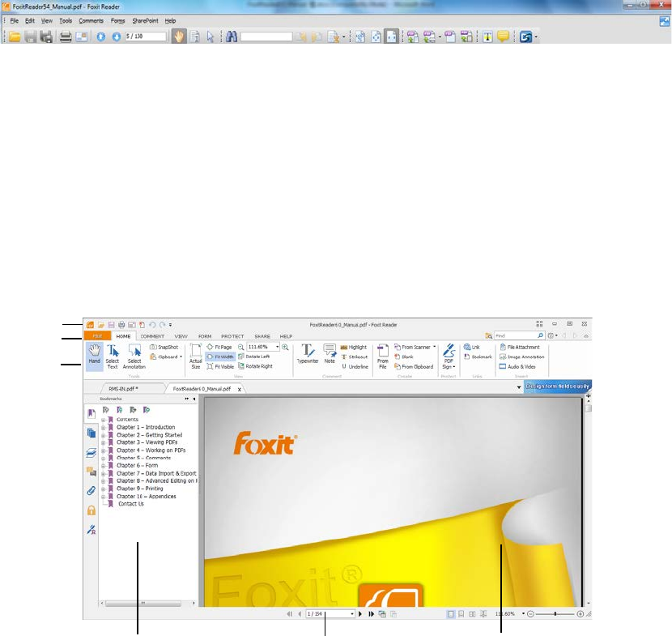The width and height of the screenshot is (672, 636).
Task: Expand Chapter 6 – Form bookmark
Action: point(104,465)
